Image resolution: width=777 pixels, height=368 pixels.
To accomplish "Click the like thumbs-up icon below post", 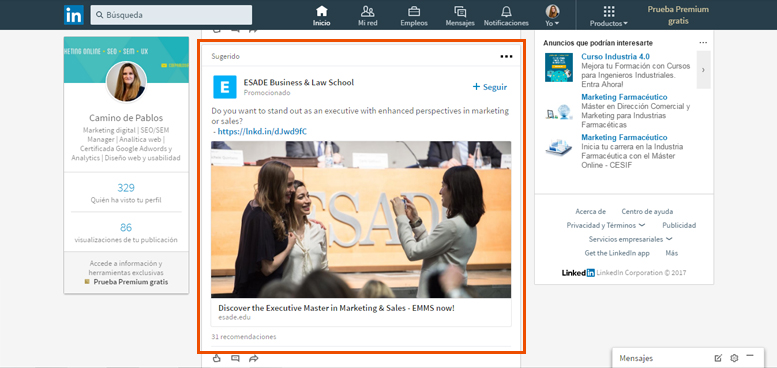I will tap(217, 358).
